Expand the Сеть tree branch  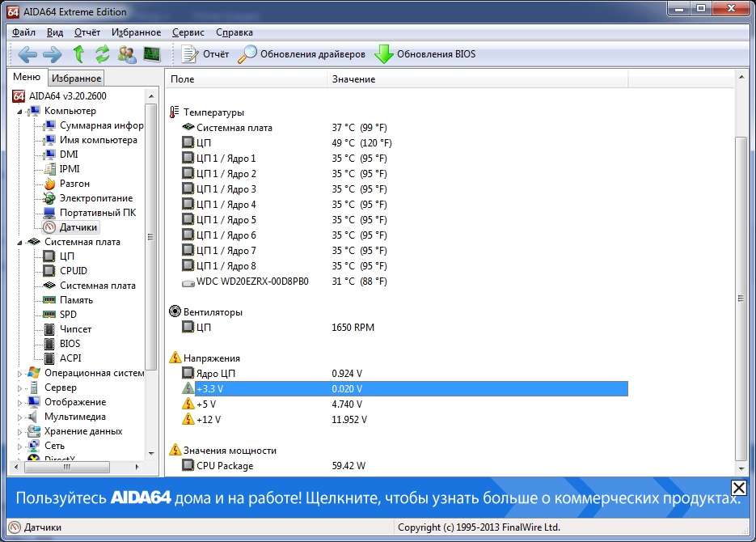click(19, 447)
